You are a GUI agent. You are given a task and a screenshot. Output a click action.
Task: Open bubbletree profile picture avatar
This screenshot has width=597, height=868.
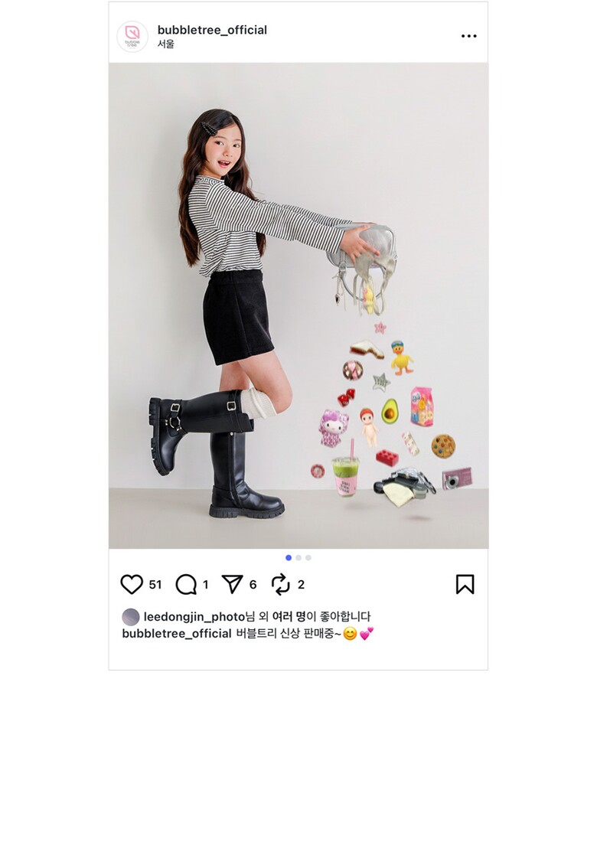pos(132,37)
